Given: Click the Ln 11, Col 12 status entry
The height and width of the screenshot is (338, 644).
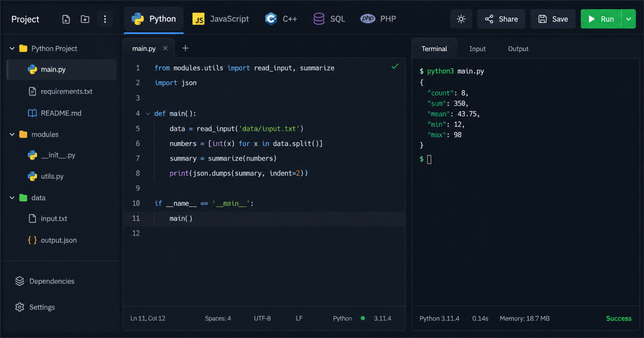Looking at the screenshot, I should (x=148, y=318).
